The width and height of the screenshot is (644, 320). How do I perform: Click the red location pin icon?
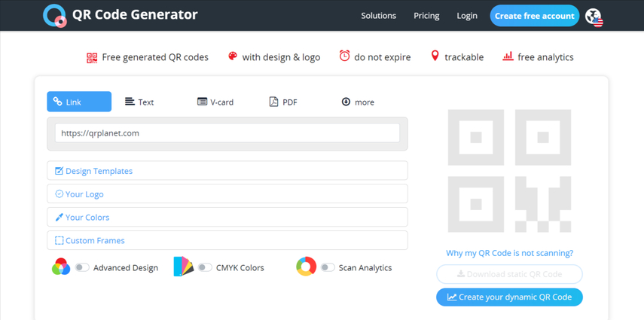pos(435,56)
